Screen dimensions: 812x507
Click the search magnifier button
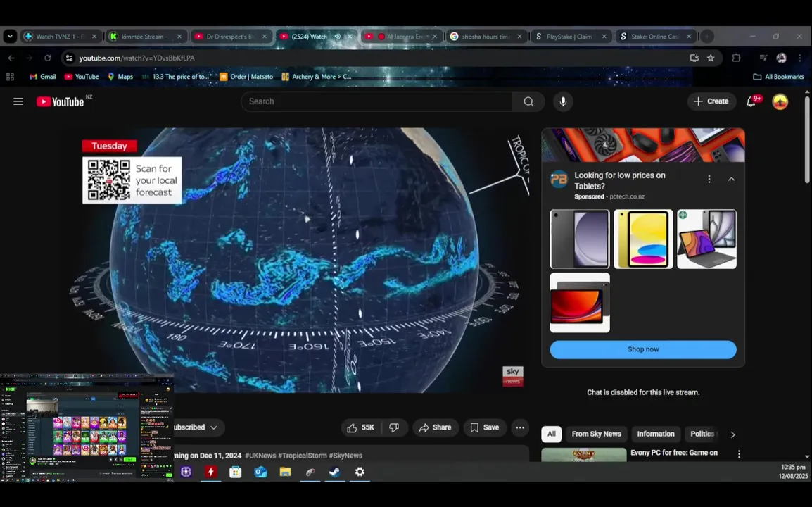528,101
